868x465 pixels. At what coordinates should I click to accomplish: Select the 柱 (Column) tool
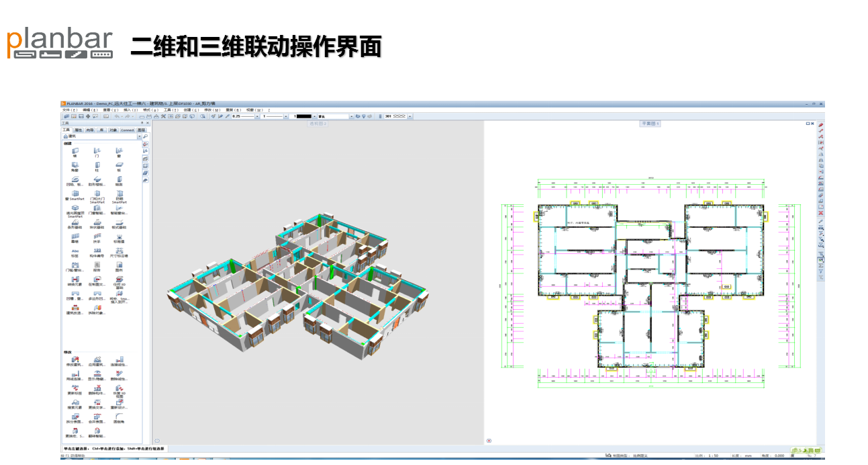click(98, 165)
